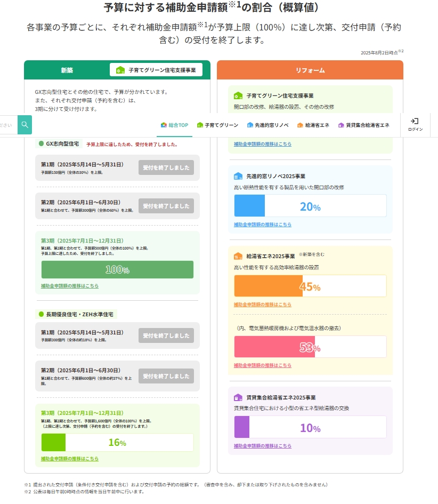Click the green house icon in リフォーム panel

click(238, 96)
